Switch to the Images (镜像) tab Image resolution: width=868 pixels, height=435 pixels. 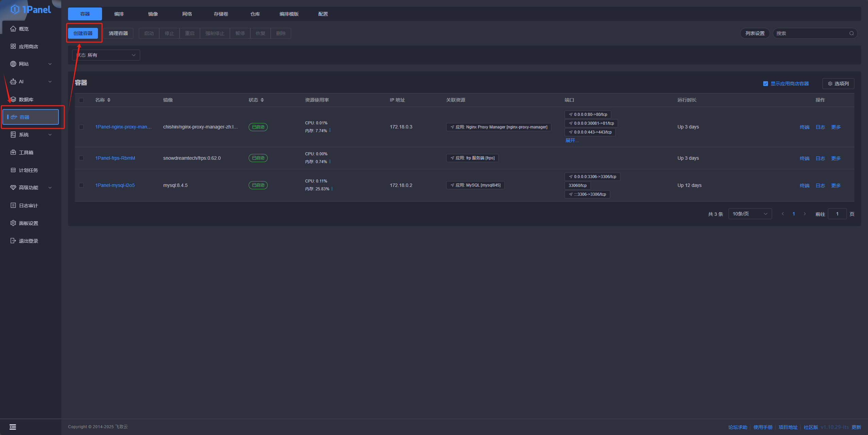coord(153,14)
